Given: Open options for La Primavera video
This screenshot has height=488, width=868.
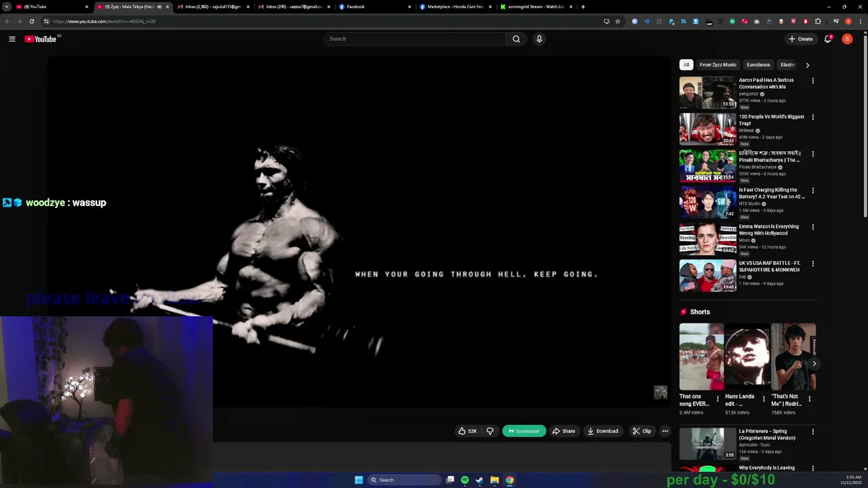Looking at the screenshot, I should coord(813,432).
